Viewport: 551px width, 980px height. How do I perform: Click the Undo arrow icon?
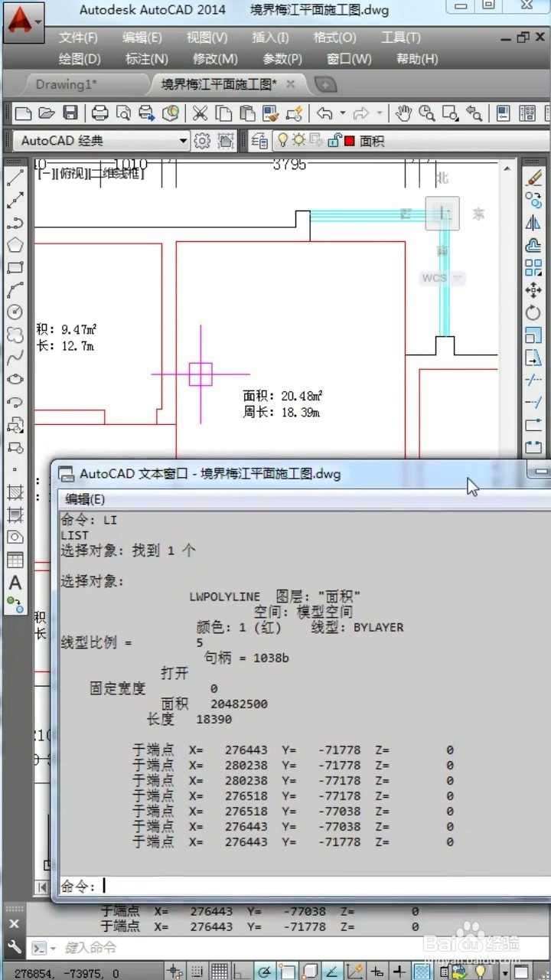324,113
